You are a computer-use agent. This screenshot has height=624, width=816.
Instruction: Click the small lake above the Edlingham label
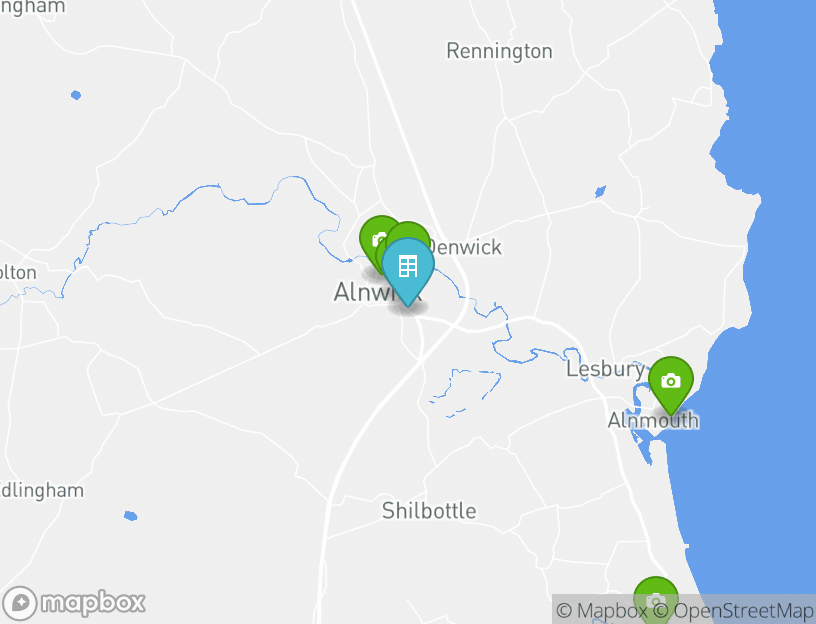pos(131,516)
